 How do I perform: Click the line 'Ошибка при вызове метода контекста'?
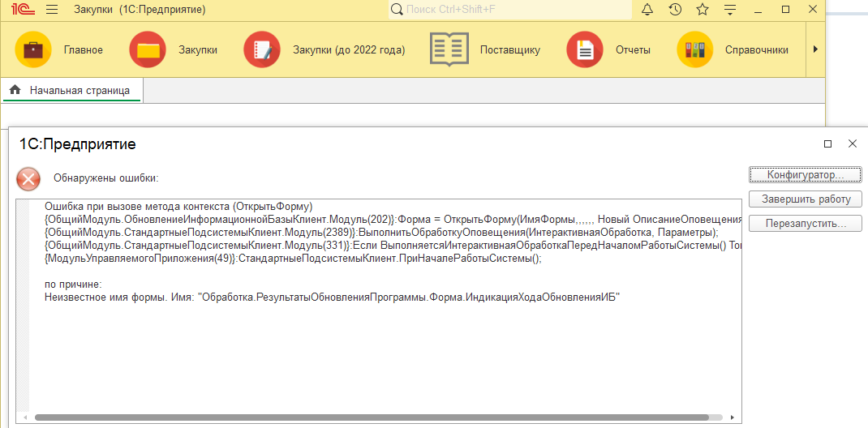(x=178, y=207)
